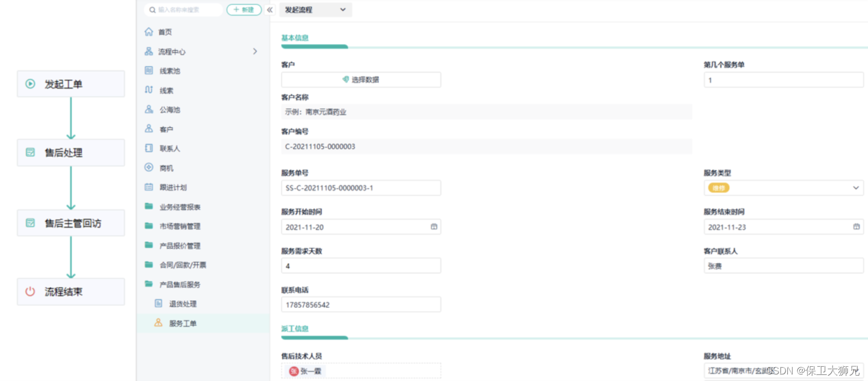Focus the sidebar name search field
Image resolution: width=868 pixels, height=381 pixels.
[x=184, y=10]
